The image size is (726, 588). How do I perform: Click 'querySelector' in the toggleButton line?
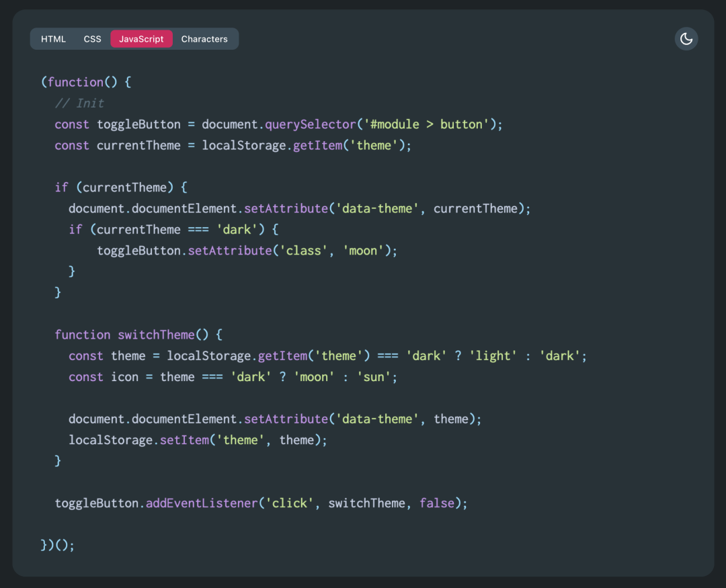[310, 124]
